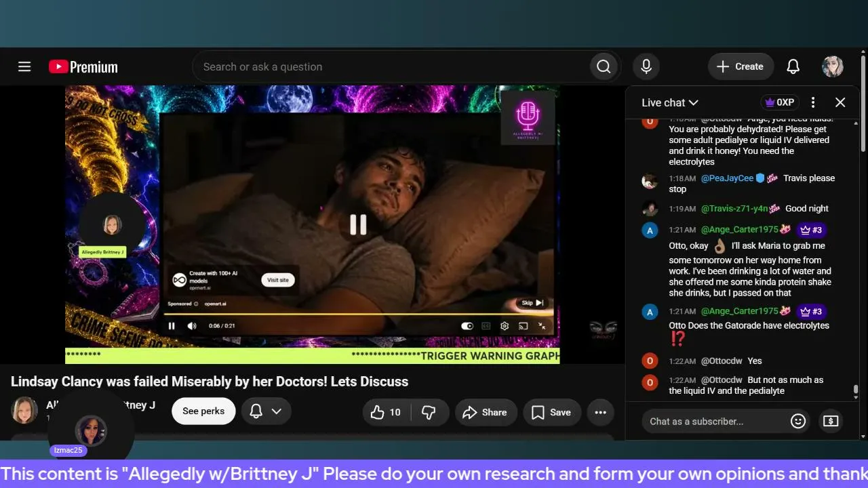Expand channel notification bell dropdown
This screenshot has width=868, height=488.
tap(266, 411)
